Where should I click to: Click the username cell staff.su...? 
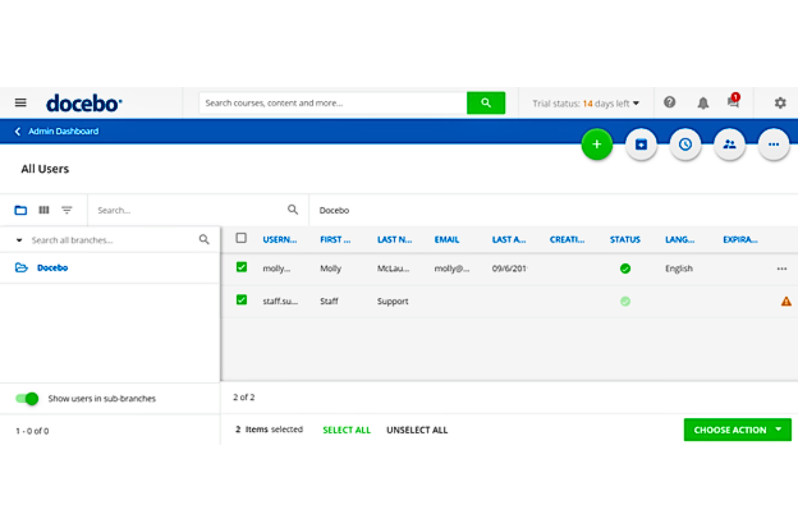[280, 301]
